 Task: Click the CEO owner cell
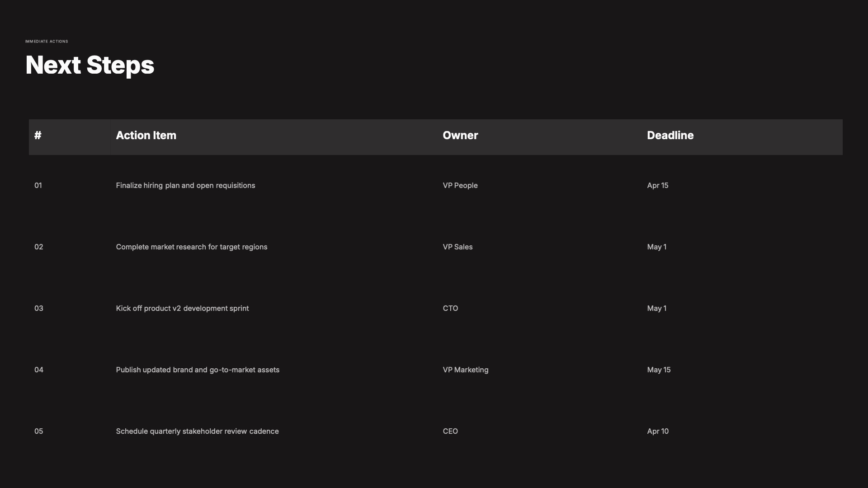pyautogui.click(x=450, y=432)
